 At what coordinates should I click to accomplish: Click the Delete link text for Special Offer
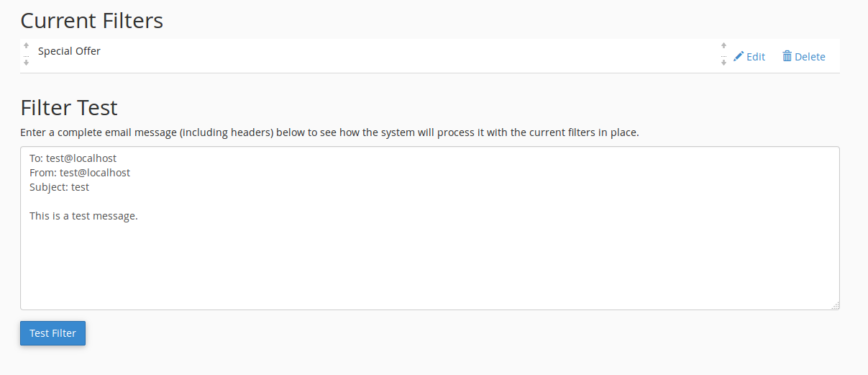point(810,57)
